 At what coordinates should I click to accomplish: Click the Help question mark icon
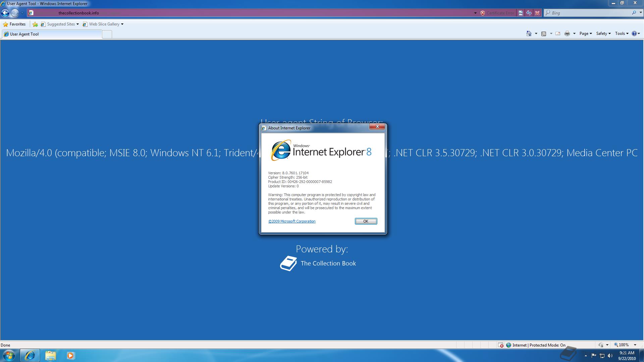point(634,34)
